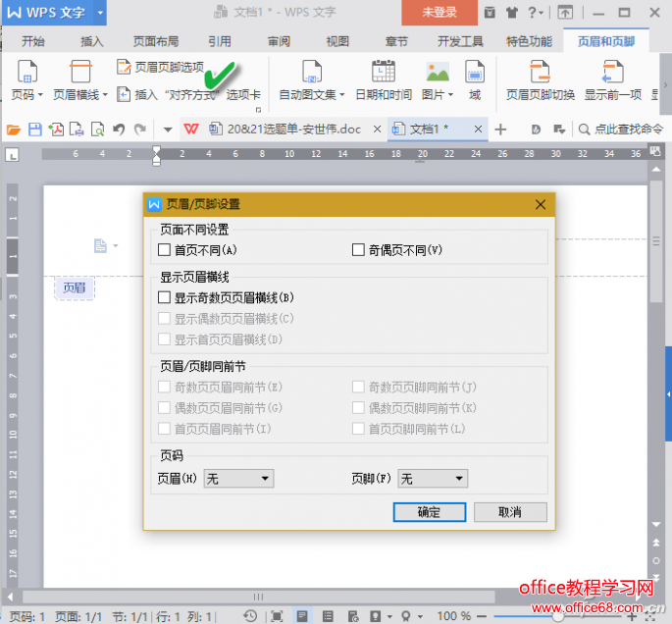
Task: Click 插入"对齐方式"选项卡 icon
Action: [x=124, y=94]
